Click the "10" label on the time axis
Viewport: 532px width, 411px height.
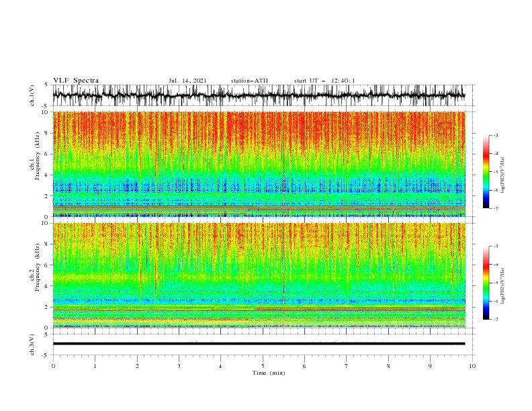472,366
